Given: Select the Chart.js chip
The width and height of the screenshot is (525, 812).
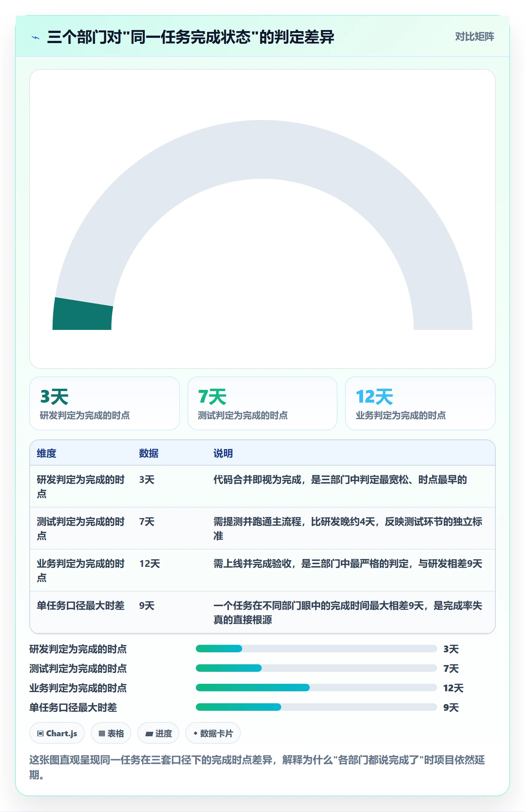Looking at the screenshot, I should click(x=57, y=733).
